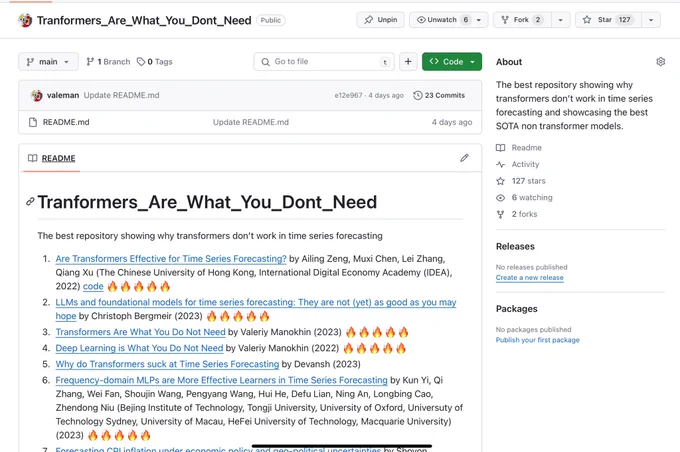680x452 pixels.
Task: Open 6 watching link
Action: [524, 197]
